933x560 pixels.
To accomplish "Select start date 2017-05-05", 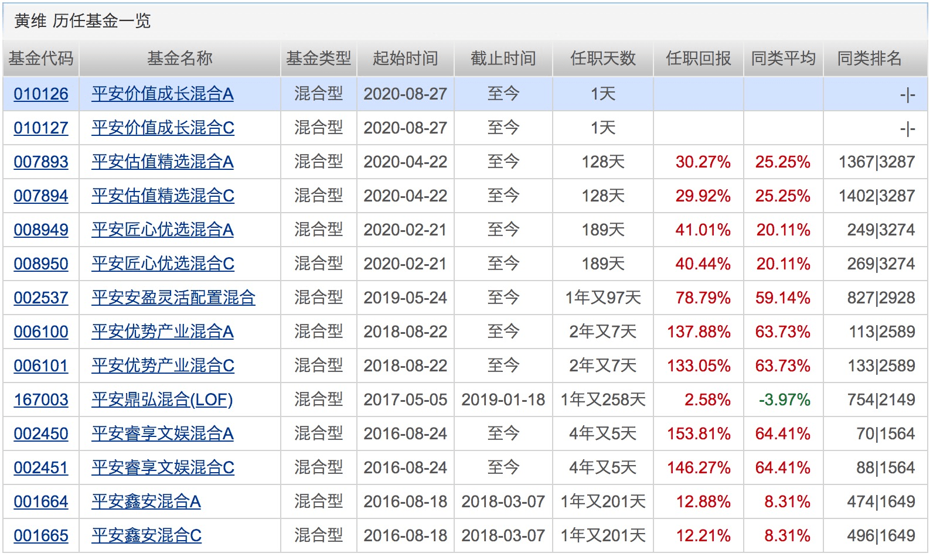I will click(406, 399).
